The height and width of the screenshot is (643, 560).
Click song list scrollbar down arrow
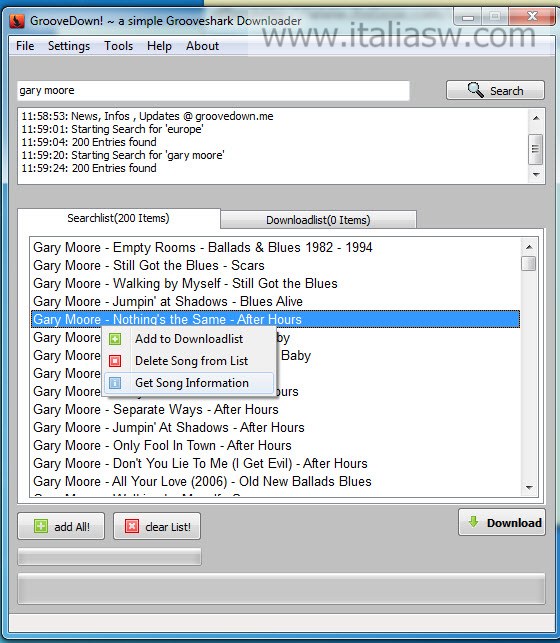[x=529, y=488]
